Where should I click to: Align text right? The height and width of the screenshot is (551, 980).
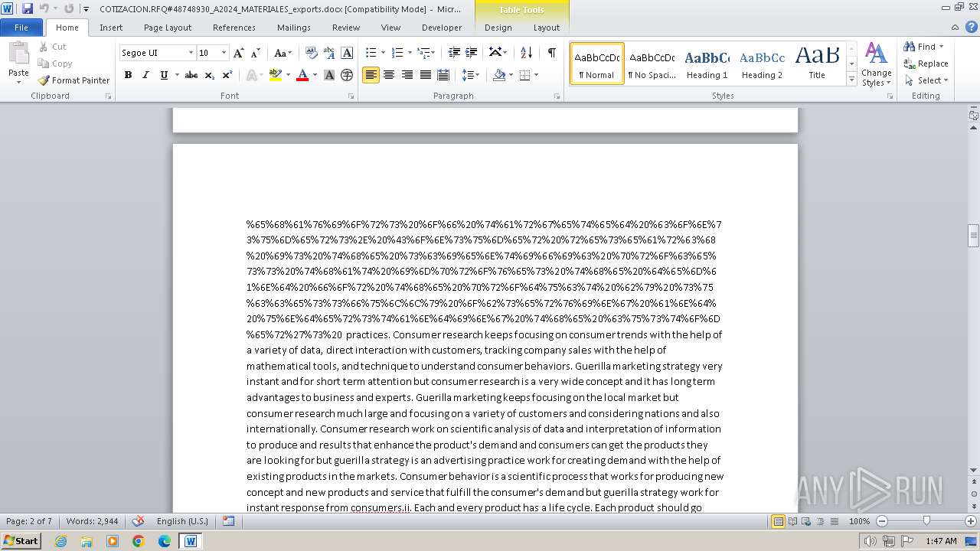click(407, 75)
